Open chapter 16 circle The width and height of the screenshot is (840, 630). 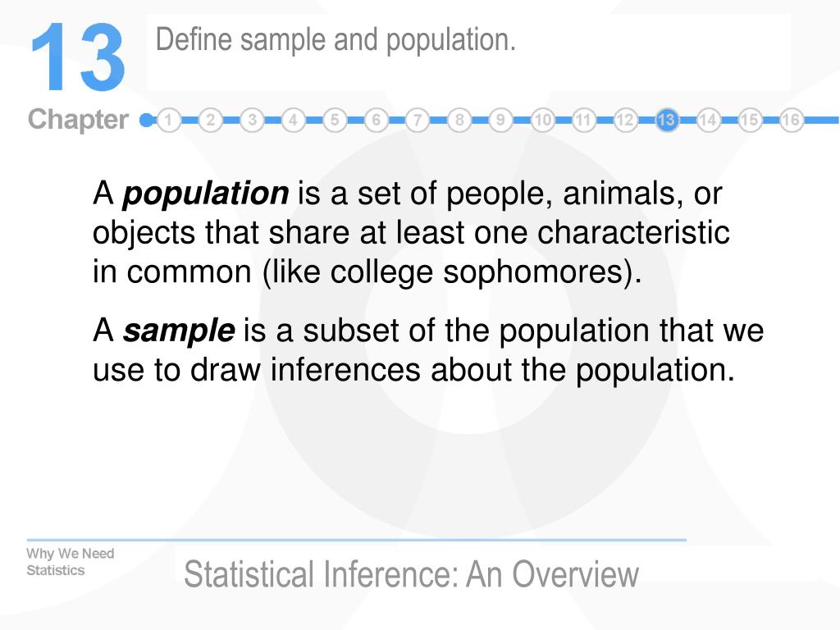coord(791,120)
